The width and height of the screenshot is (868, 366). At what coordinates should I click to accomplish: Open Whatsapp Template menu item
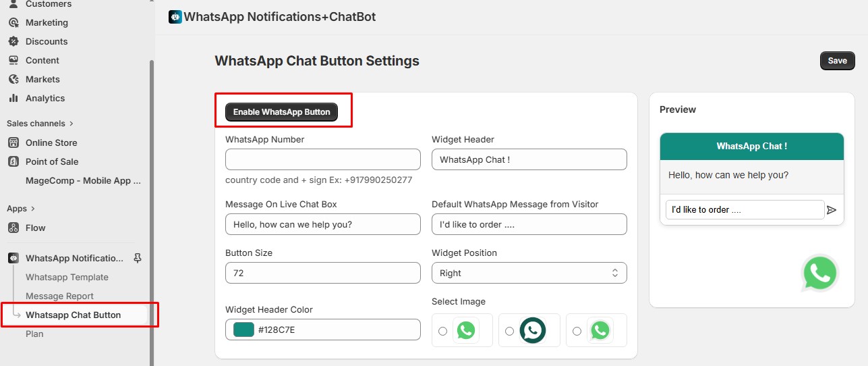[67, 277]
